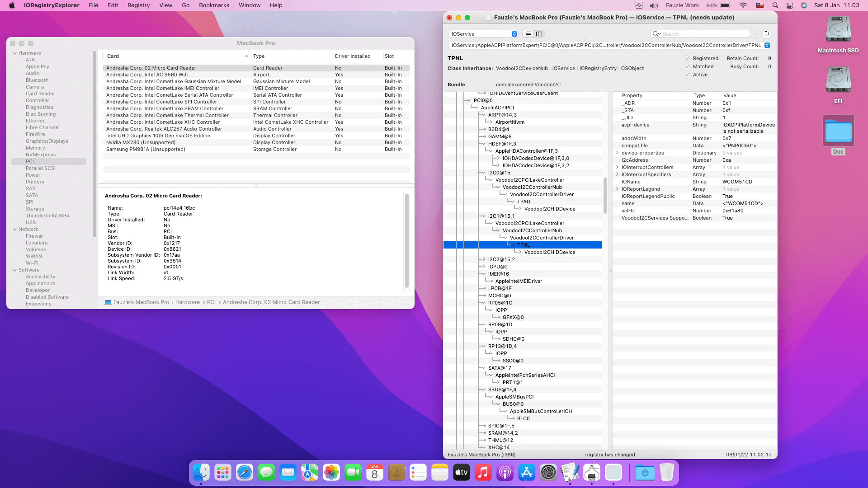Select the TPAD node in the registry tree
The image size is (868, 488).
pos(524,202)
